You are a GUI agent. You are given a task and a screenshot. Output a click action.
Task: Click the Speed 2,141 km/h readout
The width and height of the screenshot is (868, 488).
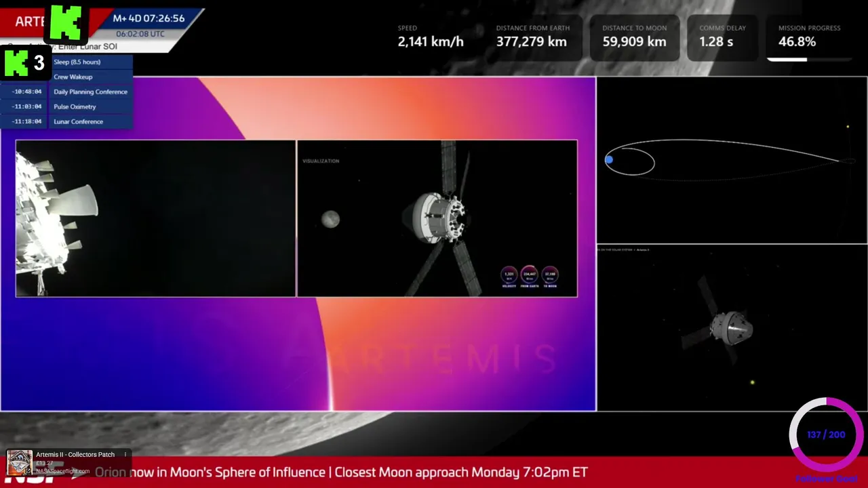click(431, 37)
